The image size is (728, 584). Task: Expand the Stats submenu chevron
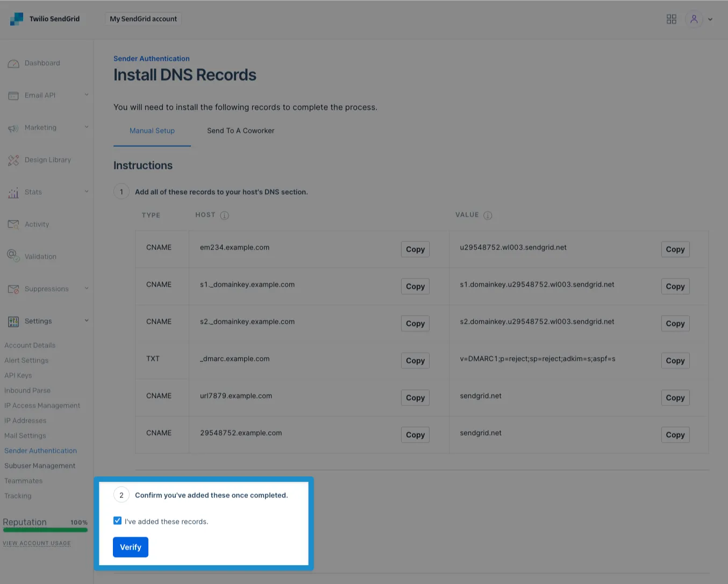(87, 192)
